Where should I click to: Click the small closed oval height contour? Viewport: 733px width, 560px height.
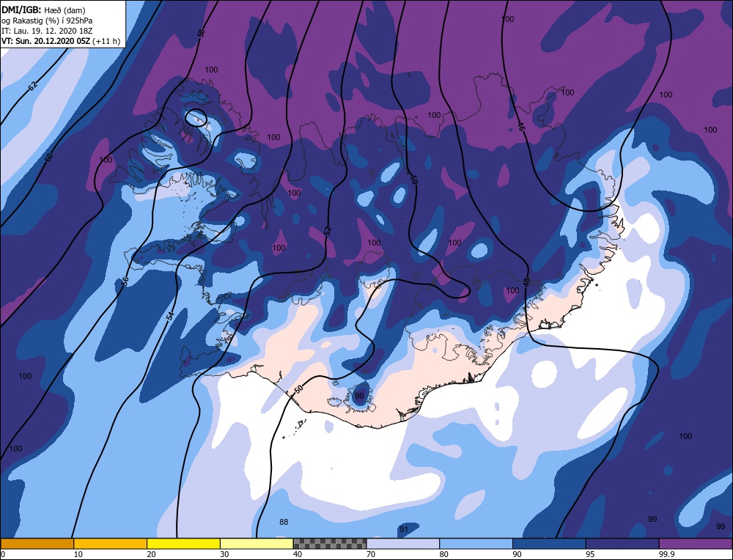click(x=196, y=117)
